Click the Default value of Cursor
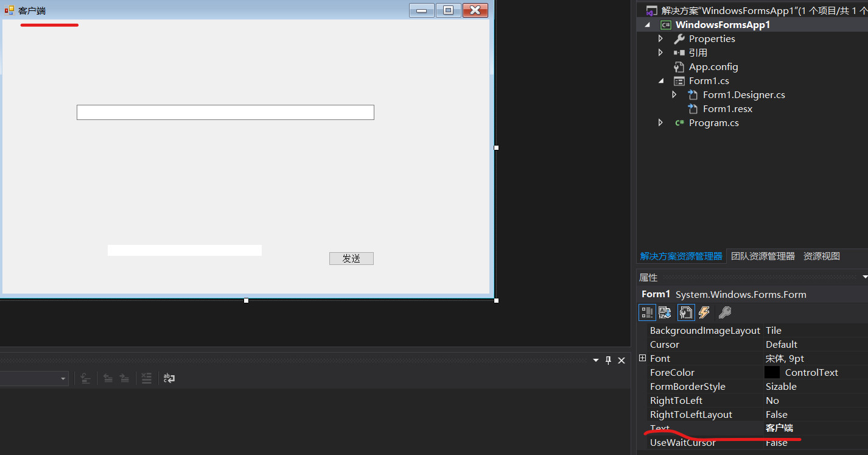868x455 pixels. 782,344
